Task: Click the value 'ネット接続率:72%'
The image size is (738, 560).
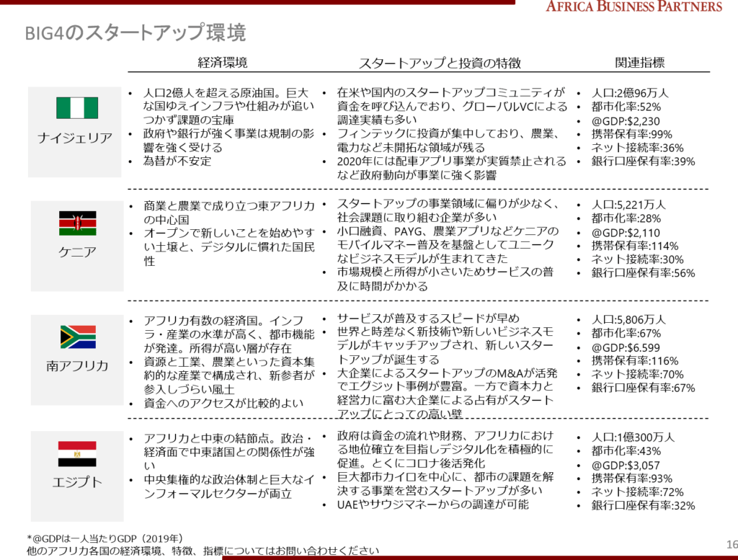Action: point(637,492)
